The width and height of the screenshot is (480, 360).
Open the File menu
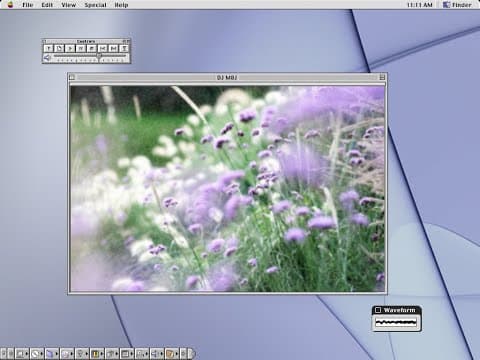[x=28, y=5]
